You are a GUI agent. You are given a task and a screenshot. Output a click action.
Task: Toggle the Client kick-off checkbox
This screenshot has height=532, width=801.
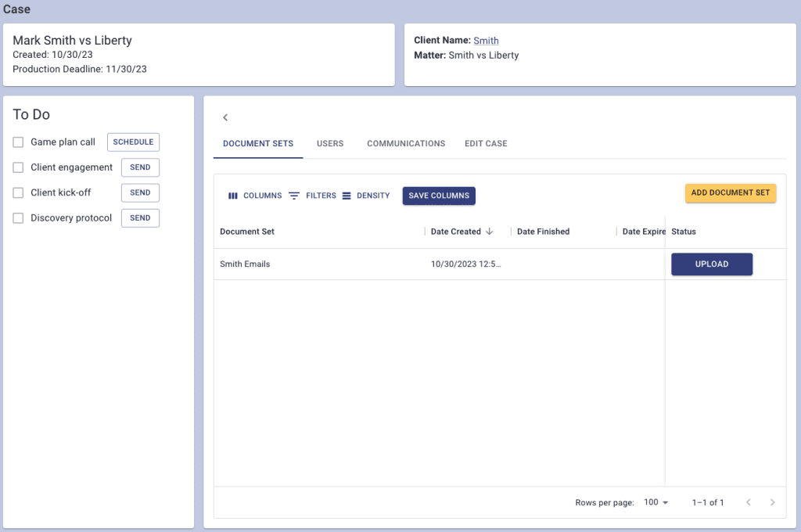pyautogui.click(x=18, y=192)
